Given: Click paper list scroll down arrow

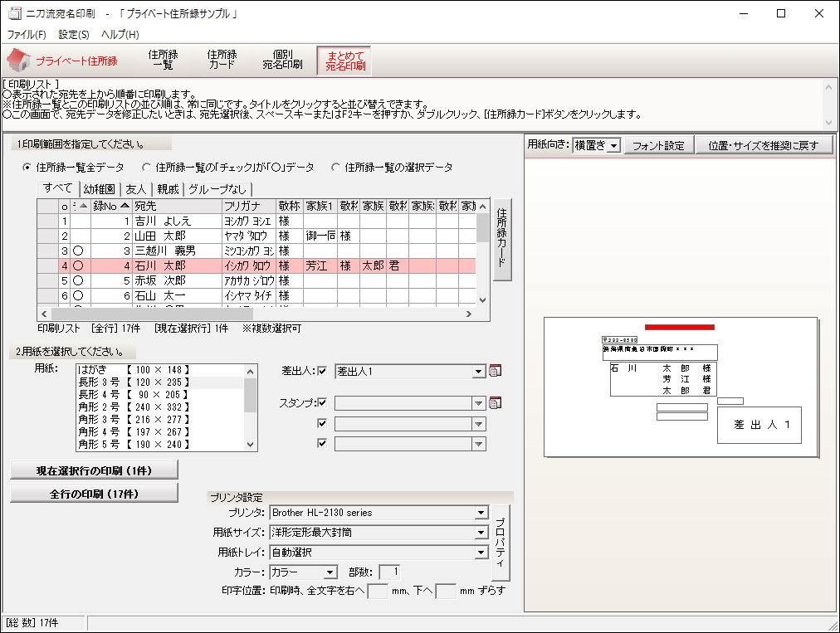Looking at the screenshot, I should coord(250,444).
